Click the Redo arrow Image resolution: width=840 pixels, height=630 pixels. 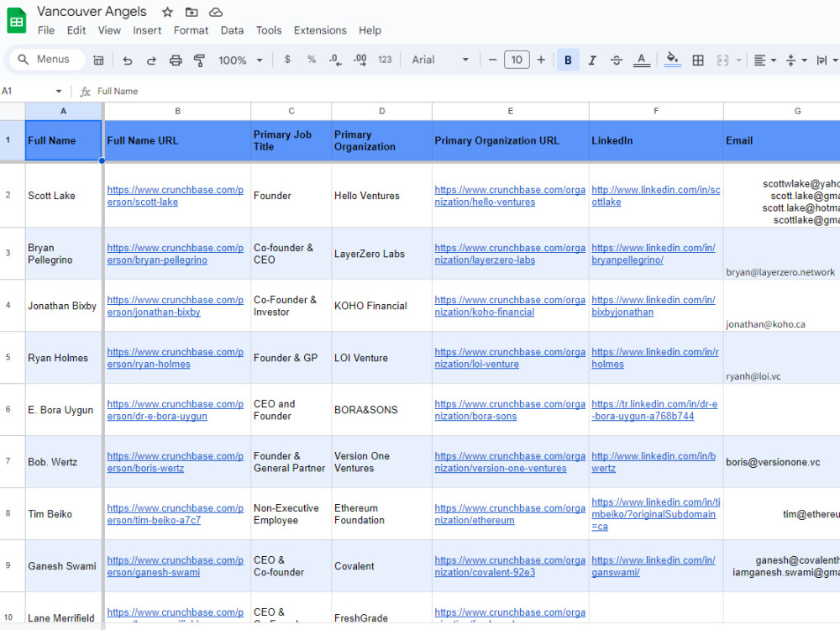click(151, 60)
